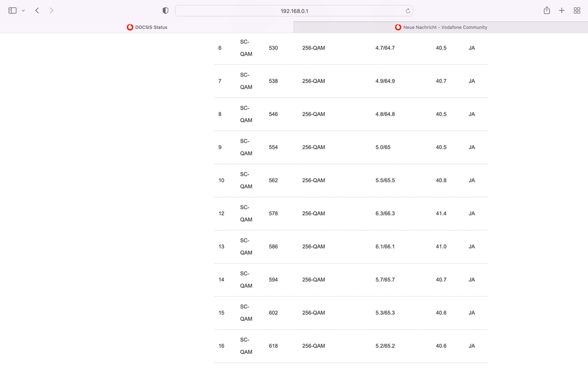Open the sidebar options dropdown chevron
Viewport: 588px width, 368px height.
point(23,11)
